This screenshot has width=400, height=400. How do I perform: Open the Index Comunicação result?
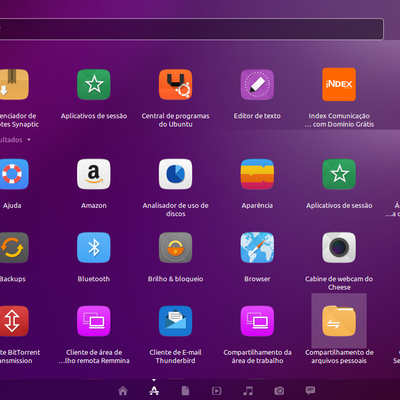click(339, 85)
